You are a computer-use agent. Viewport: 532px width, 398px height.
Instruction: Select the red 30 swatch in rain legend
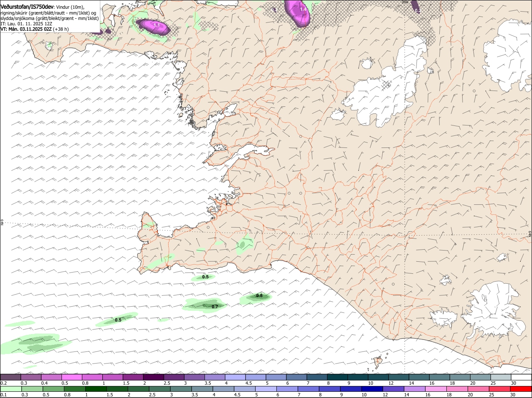coord(521,389)
